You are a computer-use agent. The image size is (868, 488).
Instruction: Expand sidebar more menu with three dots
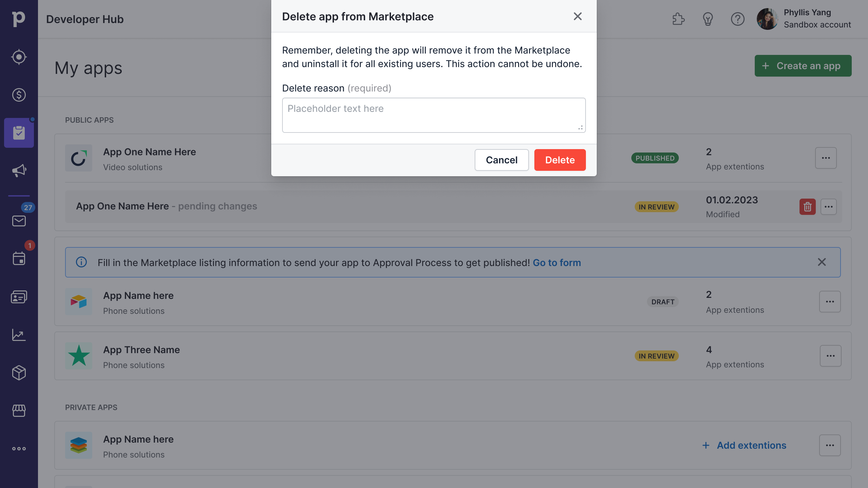pyautogui.click(x=19, y=449)
